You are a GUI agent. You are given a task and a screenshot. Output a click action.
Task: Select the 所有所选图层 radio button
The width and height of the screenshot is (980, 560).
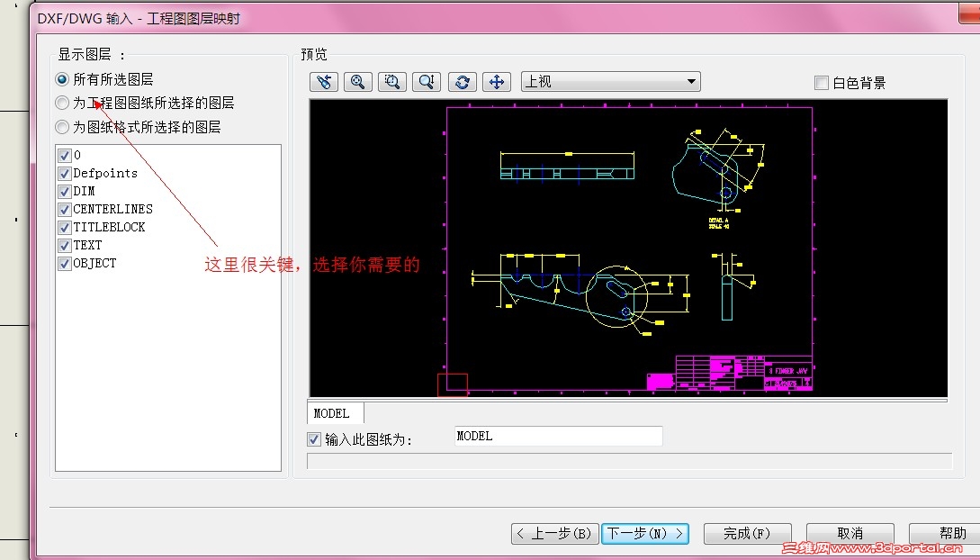tap(62, 79)
